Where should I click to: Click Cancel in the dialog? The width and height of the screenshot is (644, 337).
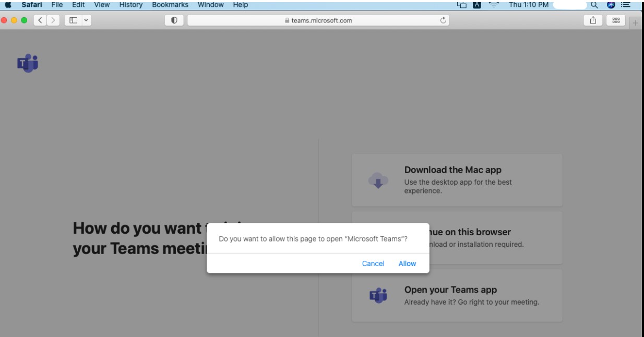[x=373, y=263]
